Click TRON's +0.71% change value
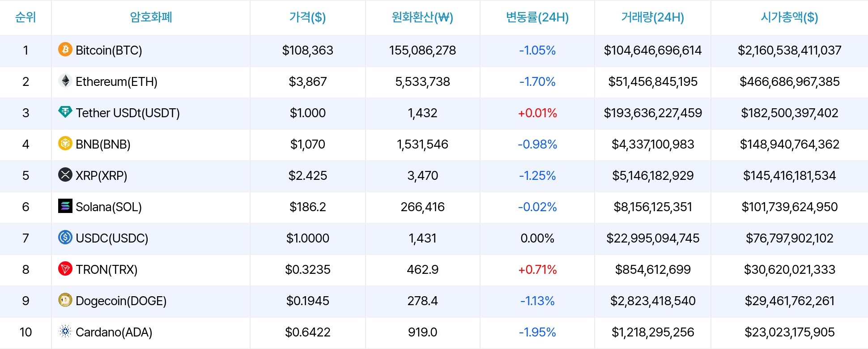Viewport: 868px width, 349px height. tap(537, 269)
